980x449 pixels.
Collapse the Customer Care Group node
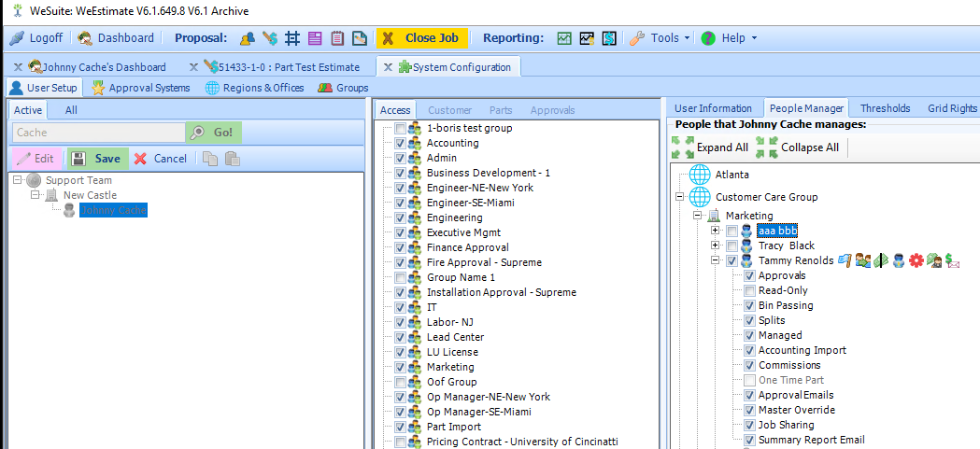pyautogui.click(x=680, y=197)
